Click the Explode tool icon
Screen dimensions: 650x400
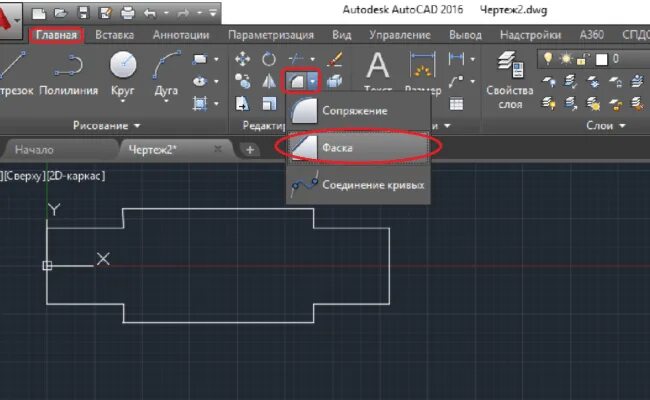335,81
